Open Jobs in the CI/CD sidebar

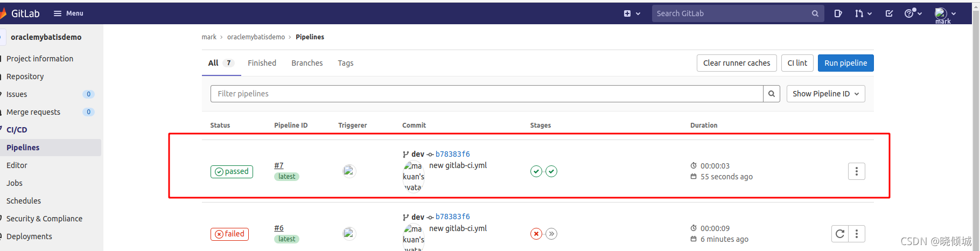[x=15, y=183]
